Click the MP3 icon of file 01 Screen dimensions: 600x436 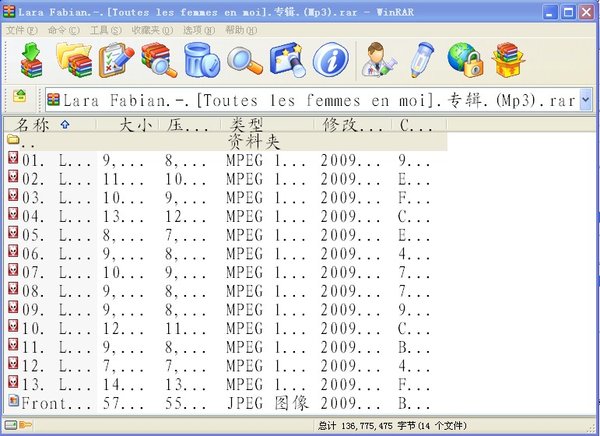point(13,157)
